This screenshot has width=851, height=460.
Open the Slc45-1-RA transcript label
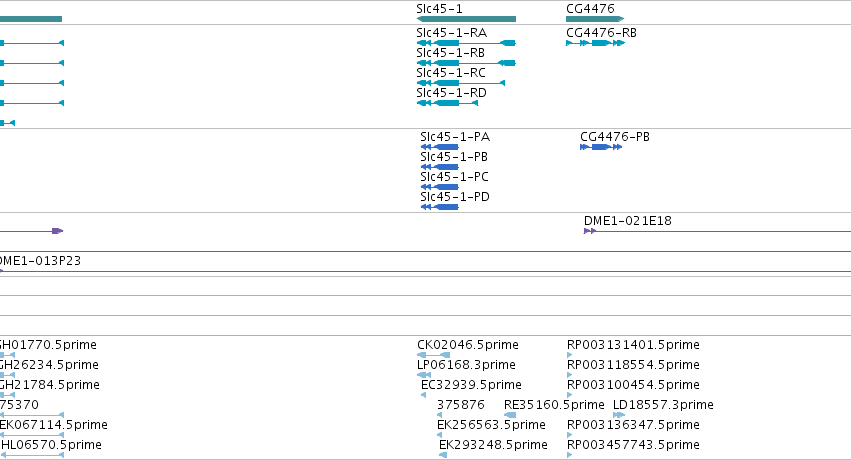tap(452, 33)
